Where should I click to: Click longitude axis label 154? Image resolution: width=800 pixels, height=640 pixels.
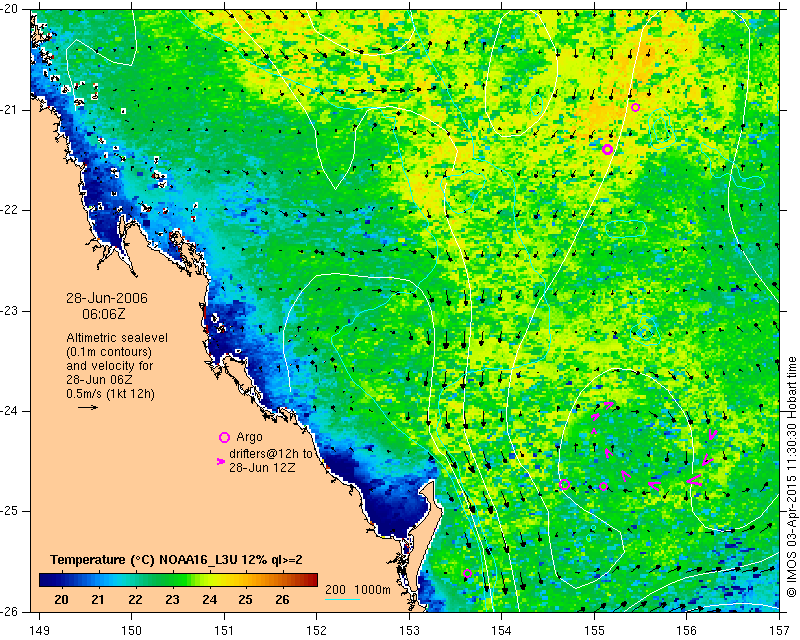pyautogui.click(x=502, y=631)
